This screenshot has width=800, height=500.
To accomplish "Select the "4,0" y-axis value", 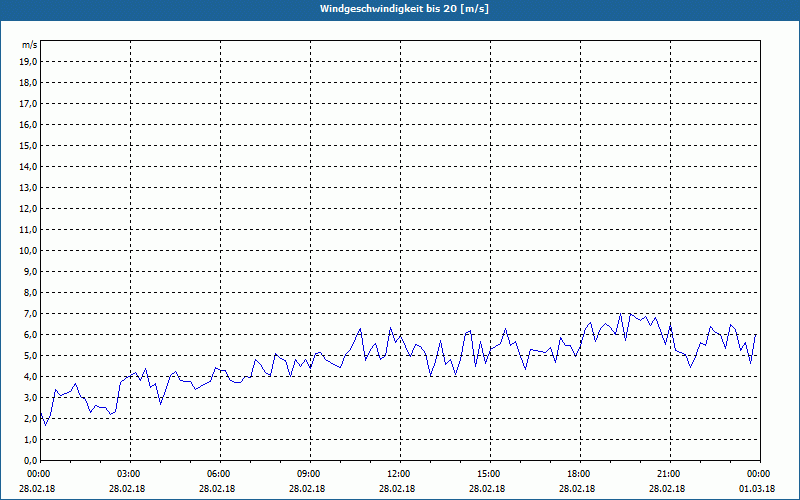I will tap(30, 377).
